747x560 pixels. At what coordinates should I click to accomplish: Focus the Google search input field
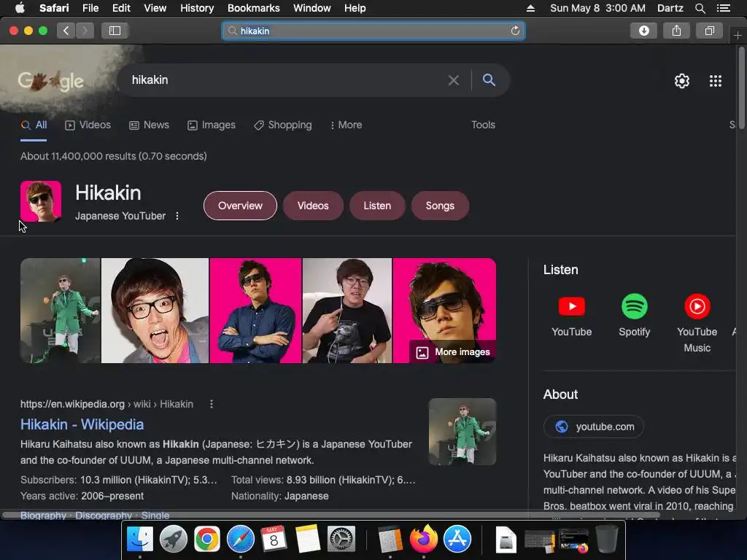(286, 80)
